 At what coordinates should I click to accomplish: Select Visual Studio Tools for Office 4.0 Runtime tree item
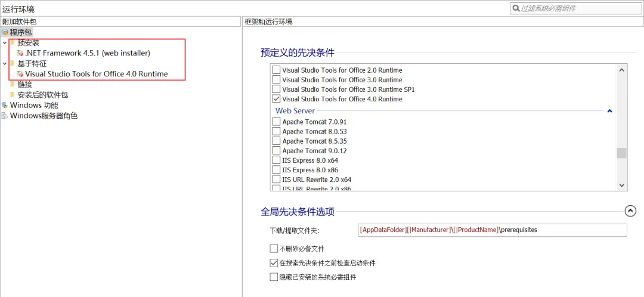[x=97, y=74]
